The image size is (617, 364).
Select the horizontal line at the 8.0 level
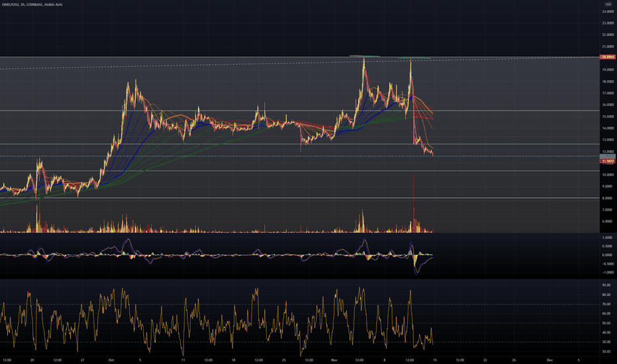[x=299, y=198]
